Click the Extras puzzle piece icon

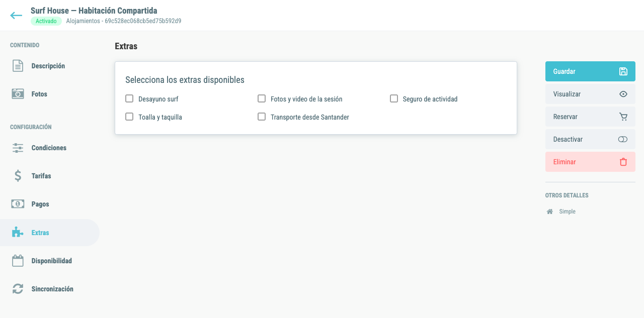[18, 233]
